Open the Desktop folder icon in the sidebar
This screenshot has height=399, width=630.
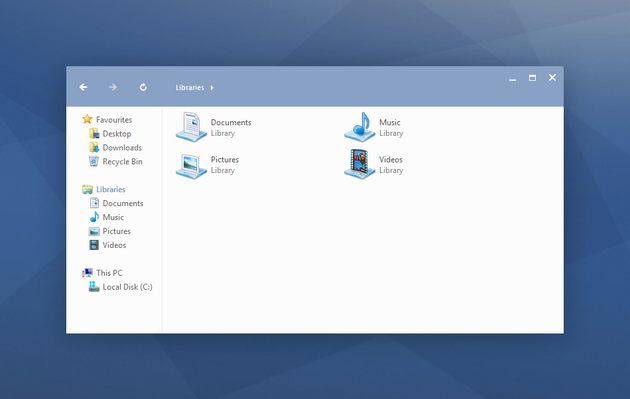click(94, 133)
